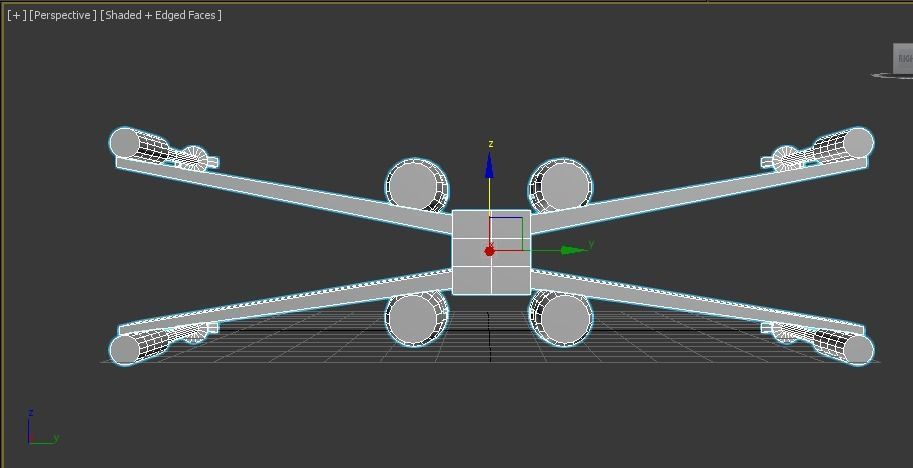Click the green Y axis gizmo arrow
This screenshot has height=468, width=913.
(574, 250)
